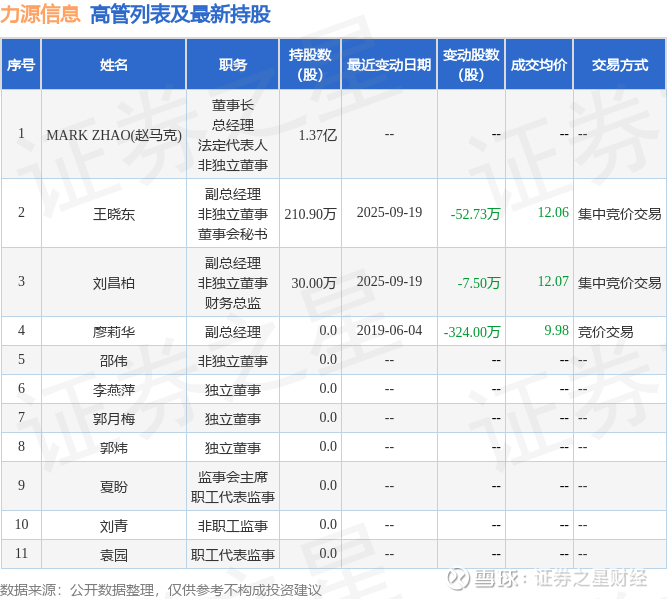Select the name 郭月梅
The width and height of the screenshot is (667, 599).
tap(114, 419)
